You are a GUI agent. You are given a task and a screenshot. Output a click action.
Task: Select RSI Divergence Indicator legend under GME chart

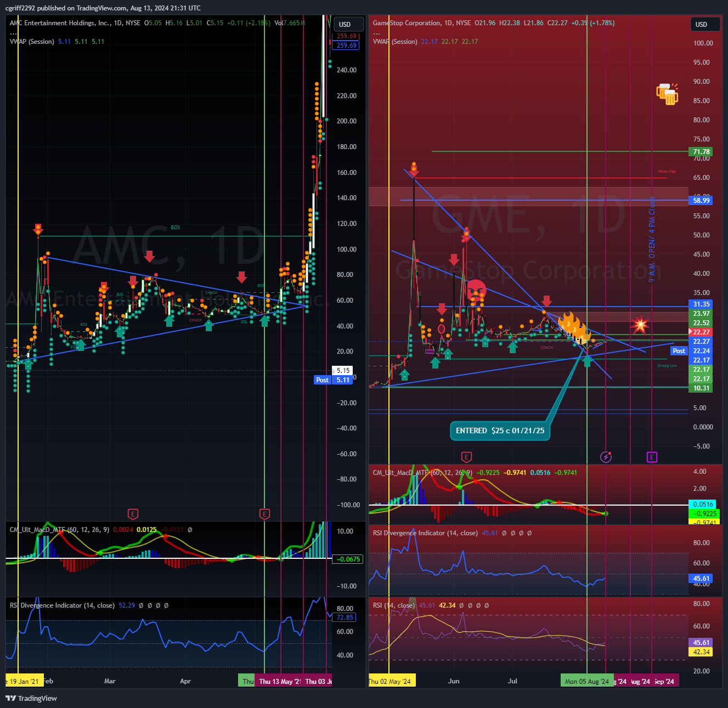click(425, 533)
